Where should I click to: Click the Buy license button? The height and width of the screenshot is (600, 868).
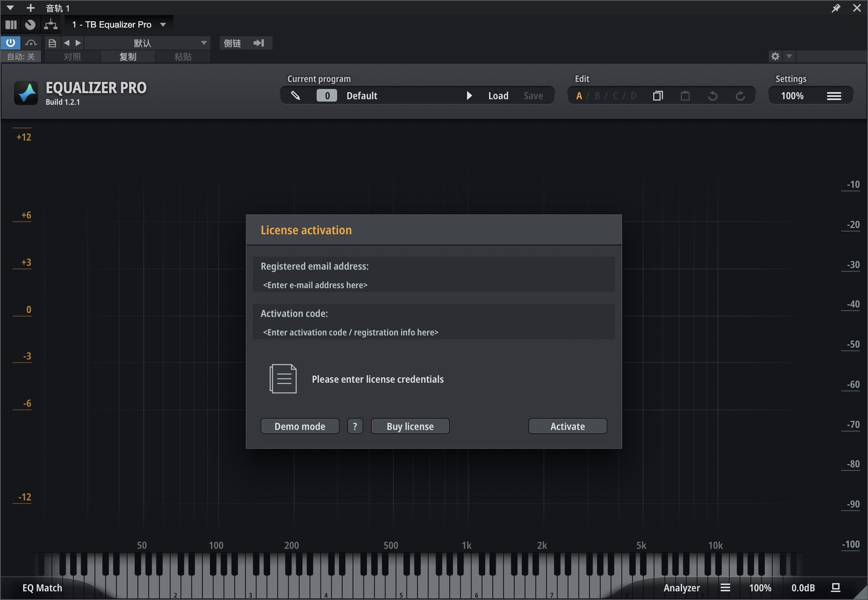tap(410, 426)
